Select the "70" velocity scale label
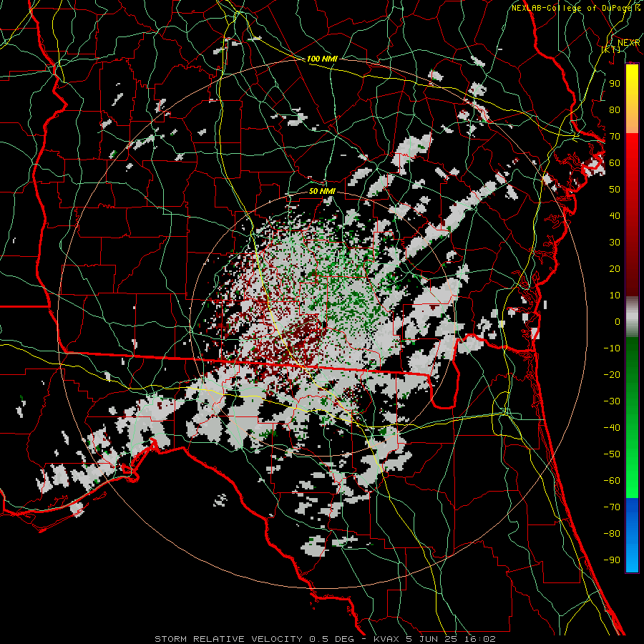644x644 pixels. [615, 137]
